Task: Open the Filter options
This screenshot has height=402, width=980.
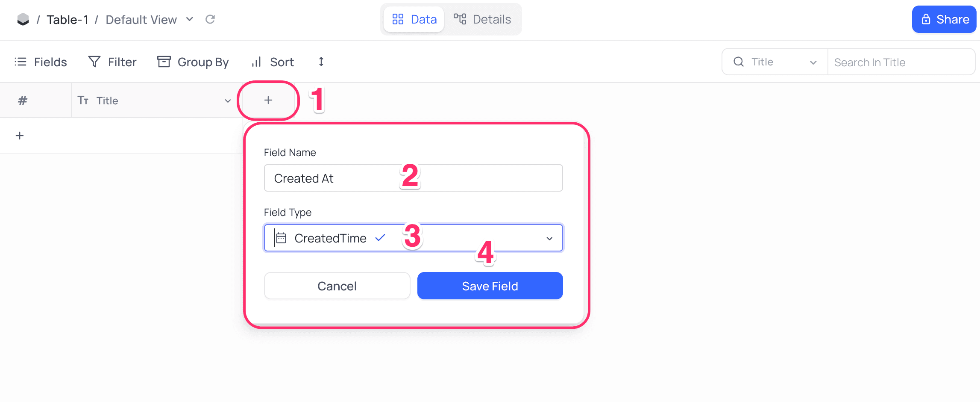Action: pyautogui.click(x=112, y=62)
